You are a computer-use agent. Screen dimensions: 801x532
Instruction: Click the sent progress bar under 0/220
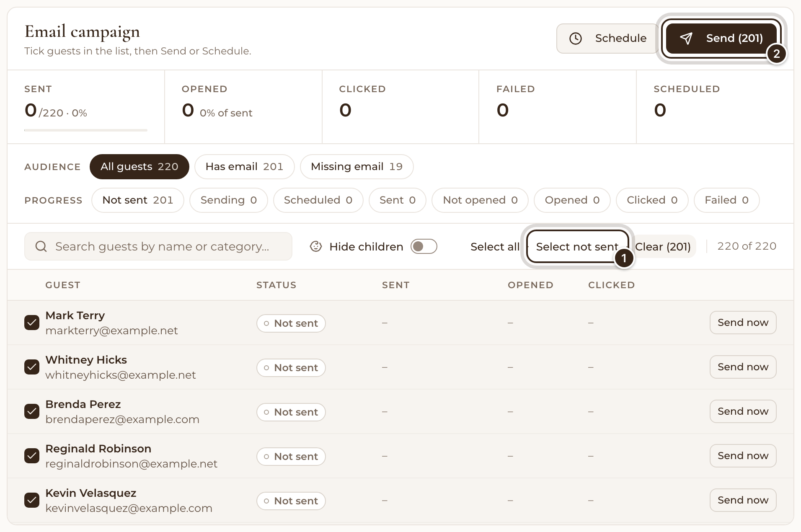click(86, 130)
